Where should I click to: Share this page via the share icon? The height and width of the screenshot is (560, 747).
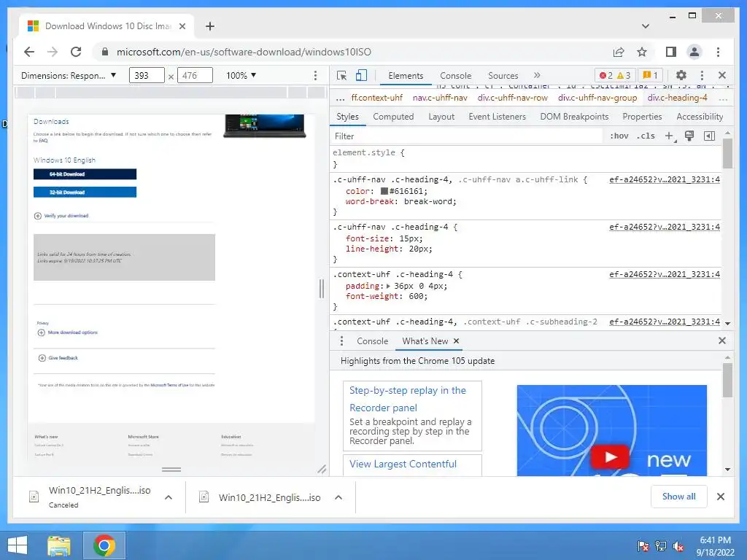(619, 52)
